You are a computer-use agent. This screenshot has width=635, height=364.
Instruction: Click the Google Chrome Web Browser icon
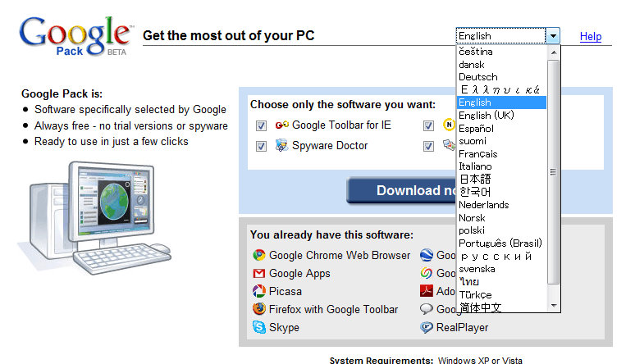[259, 255]
